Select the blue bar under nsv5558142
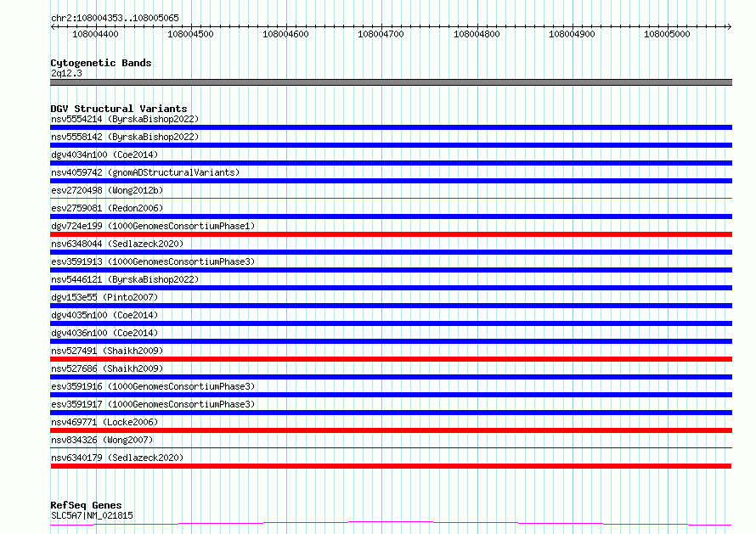This screenshot has height=534, width=756. (391, 145)
